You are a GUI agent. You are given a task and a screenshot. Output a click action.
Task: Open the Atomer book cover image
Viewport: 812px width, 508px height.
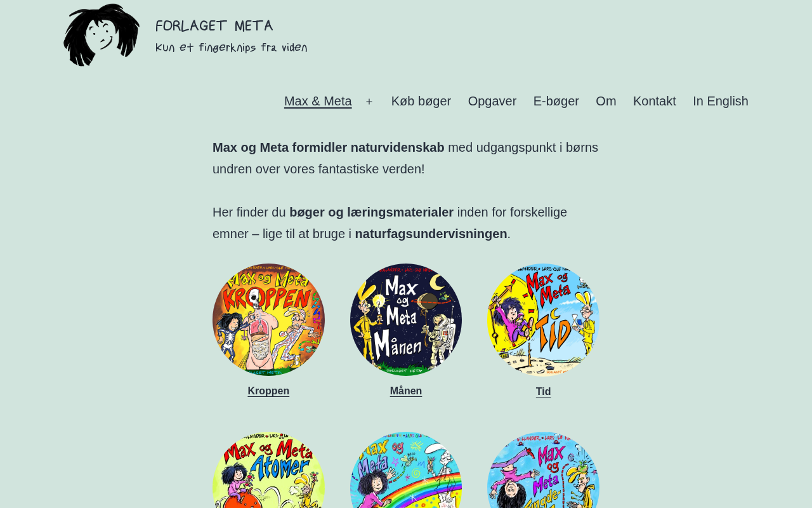coord(268,470)
